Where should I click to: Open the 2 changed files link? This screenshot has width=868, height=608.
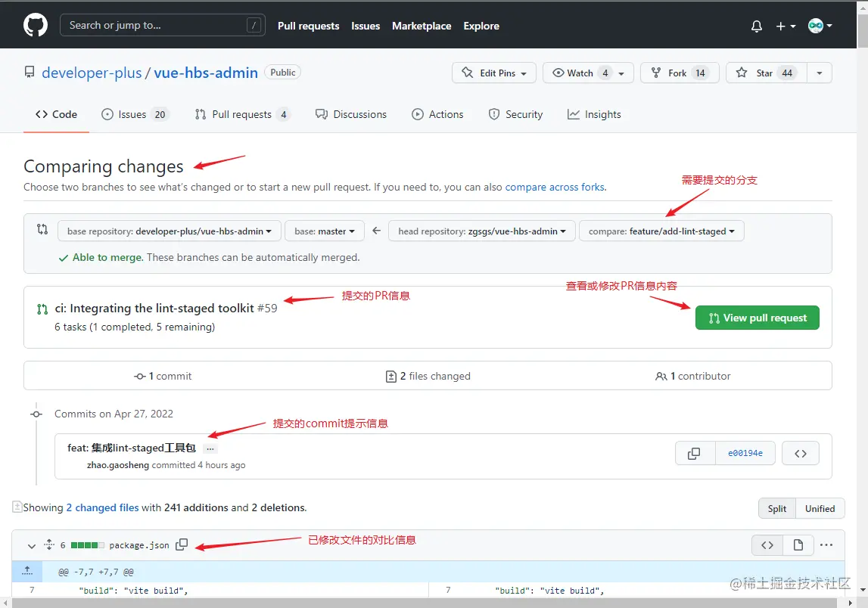(x=102, y=507)
